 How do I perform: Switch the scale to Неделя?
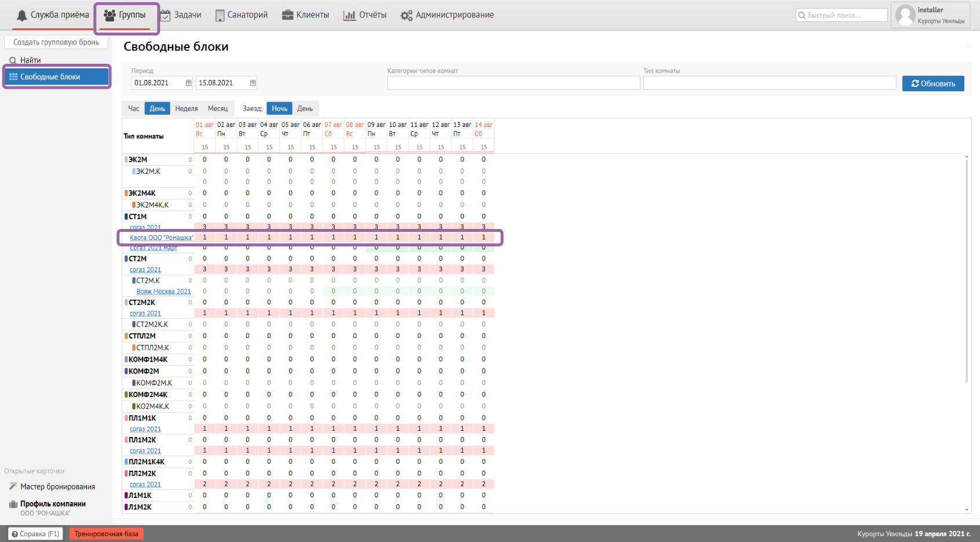[x=187, y=108]
